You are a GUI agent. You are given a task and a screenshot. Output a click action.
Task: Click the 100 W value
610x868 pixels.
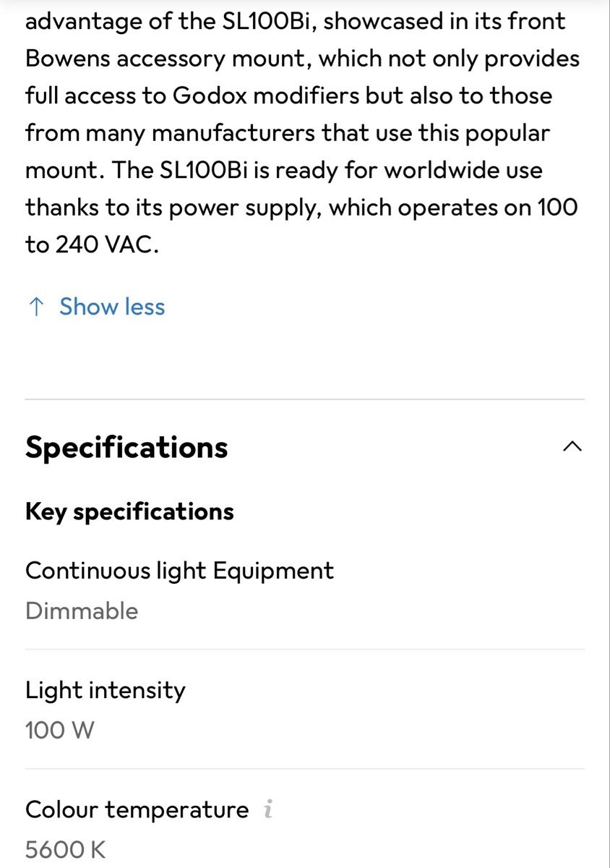pos(60,730)
